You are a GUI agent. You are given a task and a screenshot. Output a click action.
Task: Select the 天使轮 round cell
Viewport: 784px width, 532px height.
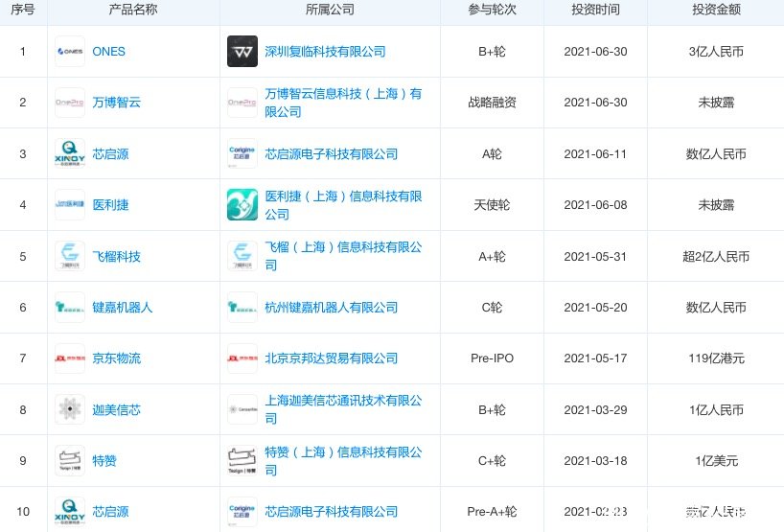click(x=492, y=204)
